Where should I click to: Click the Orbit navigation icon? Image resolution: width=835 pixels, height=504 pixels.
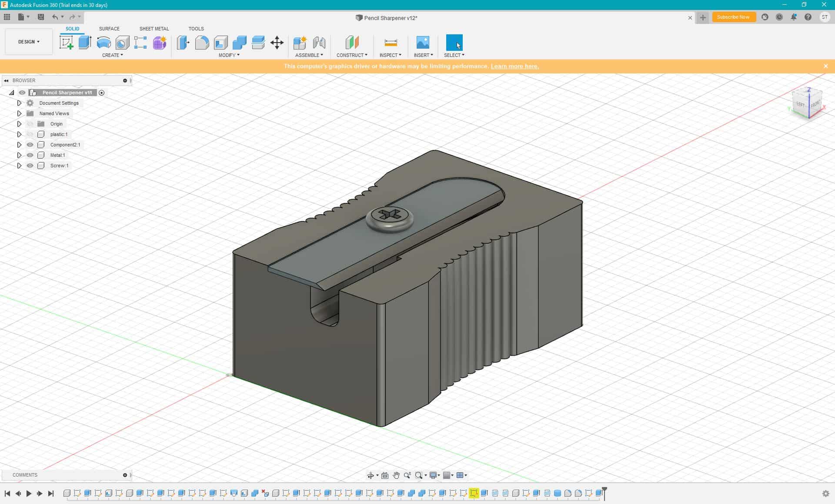pos(371,475)
